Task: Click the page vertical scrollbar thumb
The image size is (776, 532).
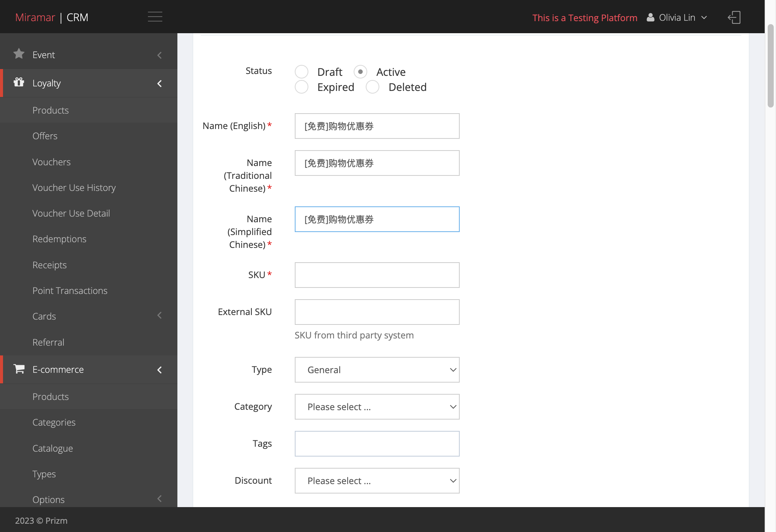Action: click(771, 66)
